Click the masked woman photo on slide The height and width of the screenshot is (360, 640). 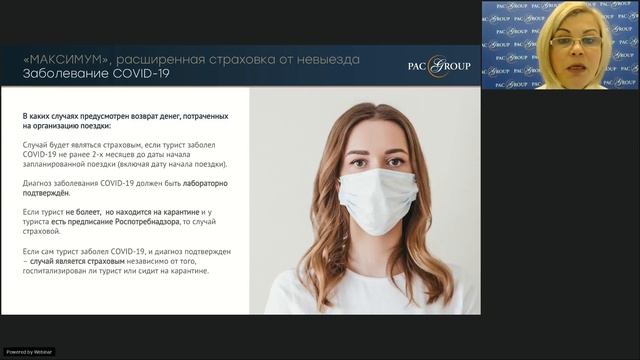[x=365, y=200]
